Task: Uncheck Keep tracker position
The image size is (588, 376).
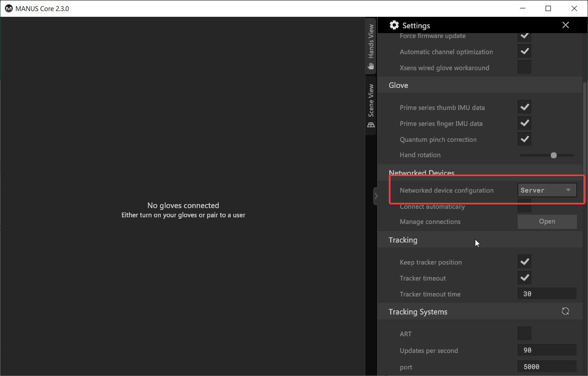Action: click(524, 262)
